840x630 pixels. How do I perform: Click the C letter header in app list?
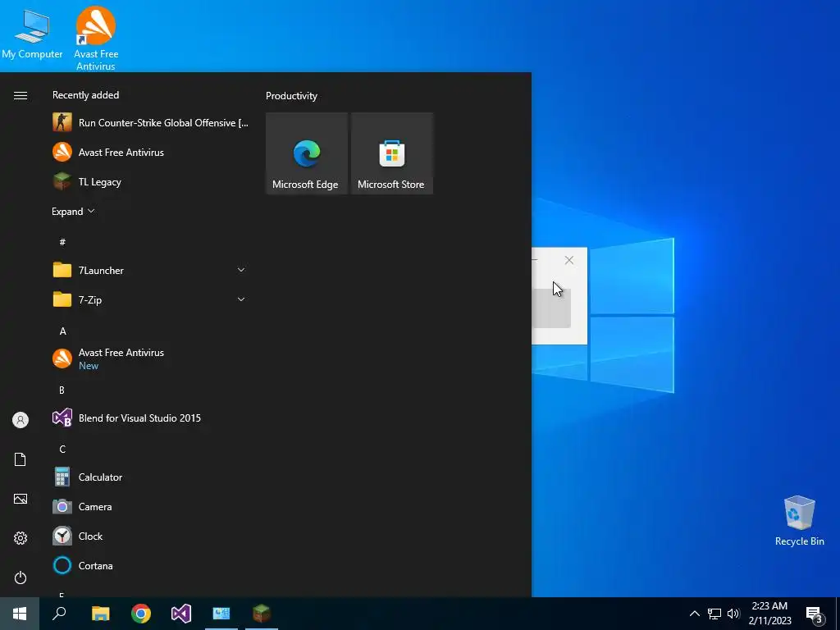coord(62,449)
